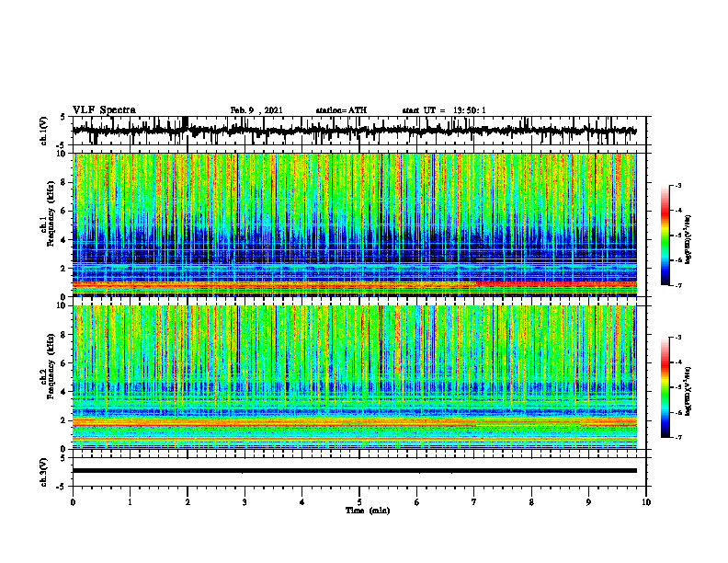The height and width of the screenshot is (563, 728).
Task: Click the ch.2 spectrogram "6" kHz tick label
Action: (x=65, y=363)
